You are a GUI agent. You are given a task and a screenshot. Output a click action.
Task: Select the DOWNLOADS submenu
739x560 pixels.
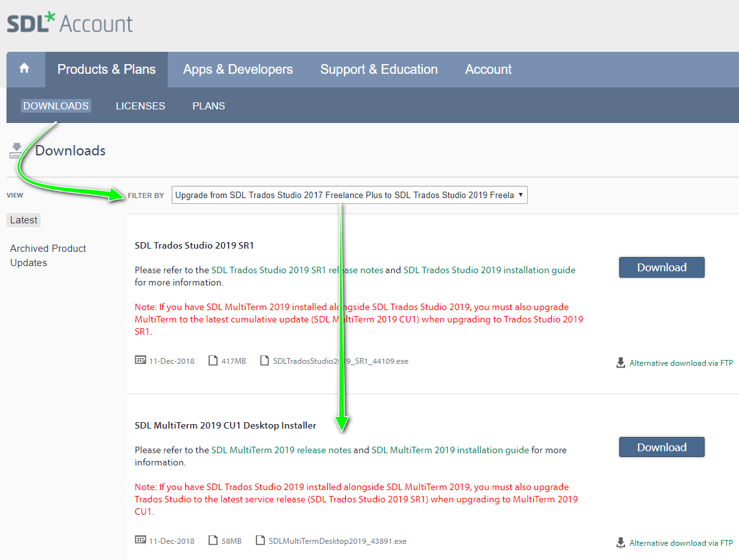pyautogui.click(x=56, y=106)
